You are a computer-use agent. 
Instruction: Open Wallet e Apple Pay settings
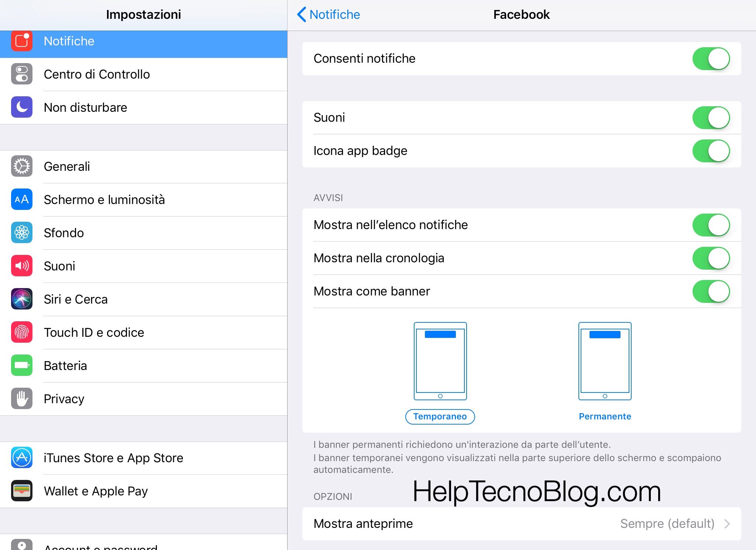(x=144, y=491)
